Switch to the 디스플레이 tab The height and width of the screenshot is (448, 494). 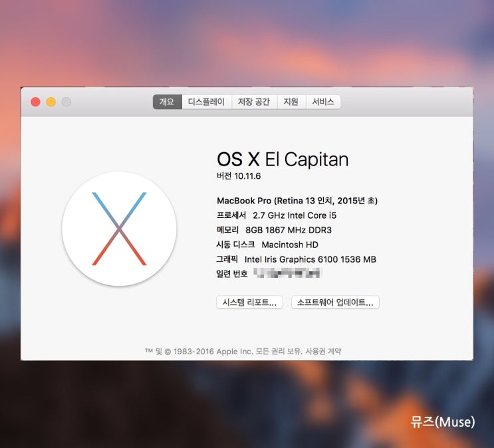(207, 102)
